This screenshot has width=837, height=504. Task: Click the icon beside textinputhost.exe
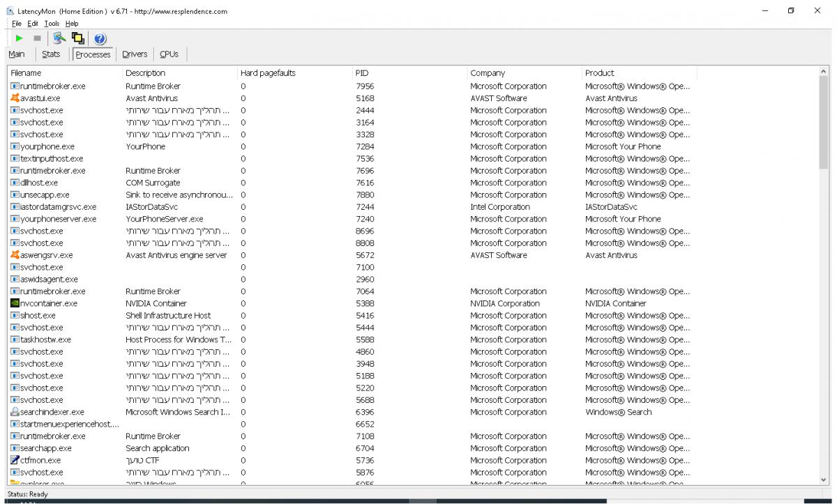pyautogui.click(x=15, y=158)
